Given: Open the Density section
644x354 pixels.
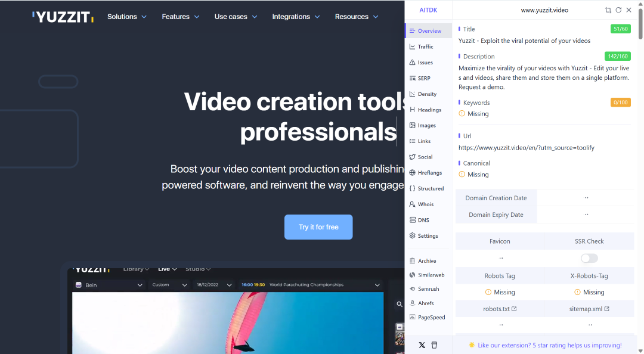Looking at the screenshot, I should pos(428,94).
